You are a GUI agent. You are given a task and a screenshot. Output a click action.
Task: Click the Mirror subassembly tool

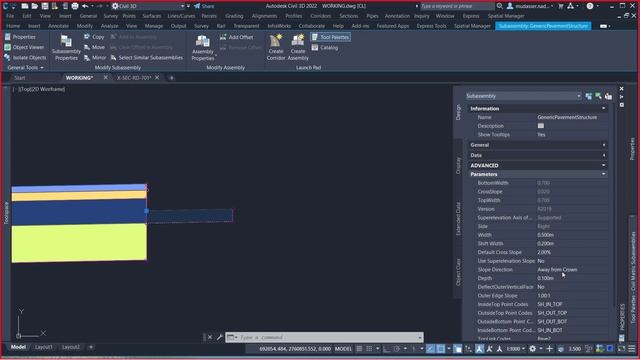tap(95, 58)
